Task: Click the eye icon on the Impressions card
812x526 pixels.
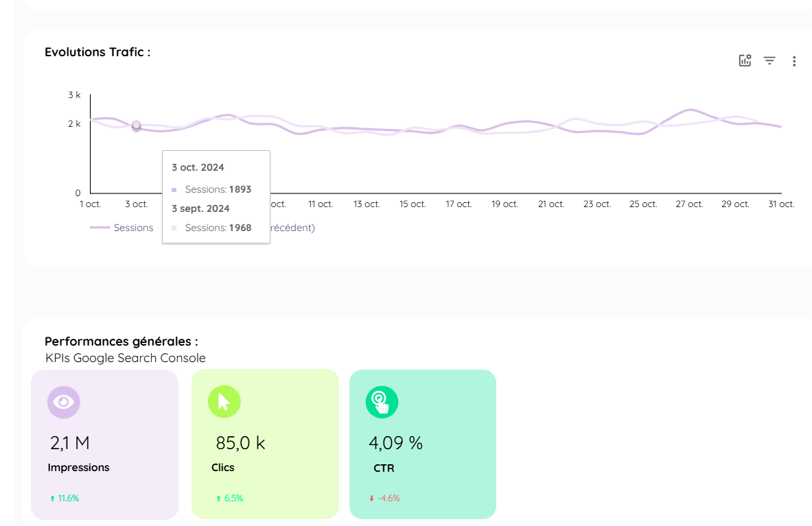Action: click(63, 402)
